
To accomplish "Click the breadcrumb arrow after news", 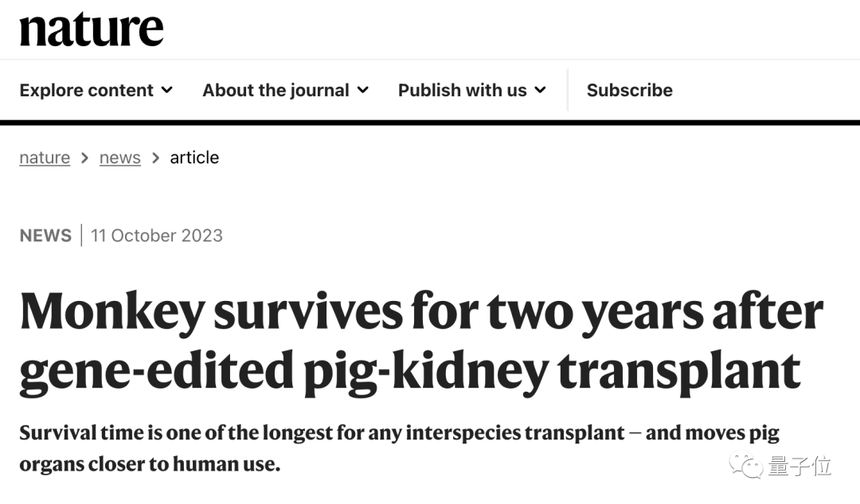I will tap(155, 158).
